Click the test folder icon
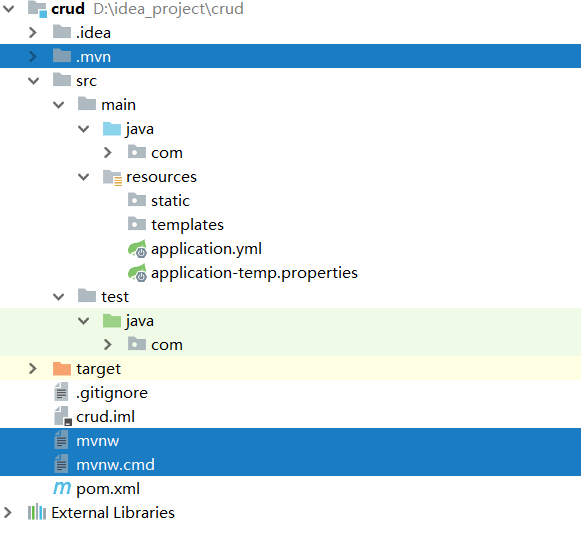This screenshot has width=581, height=550. point(87,296)
